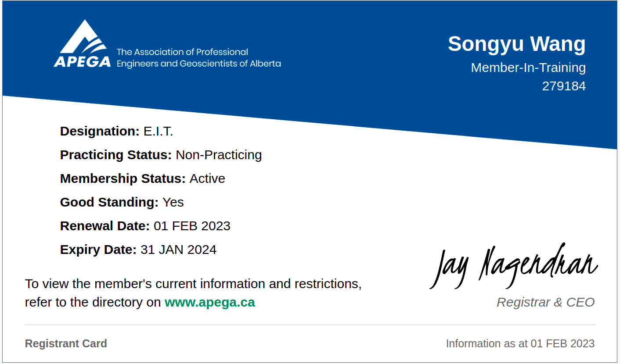Select the name Songyu Wang
The width and height of the screenshot is (620, 364).
tap(516, 44)
